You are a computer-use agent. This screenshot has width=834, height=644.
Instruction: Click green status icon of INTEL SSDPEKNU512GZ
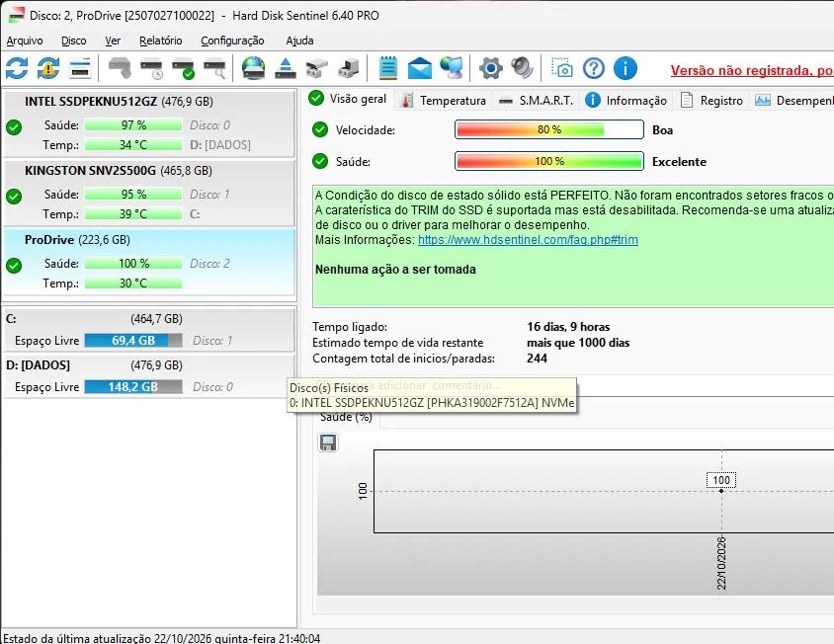(14, 127)
